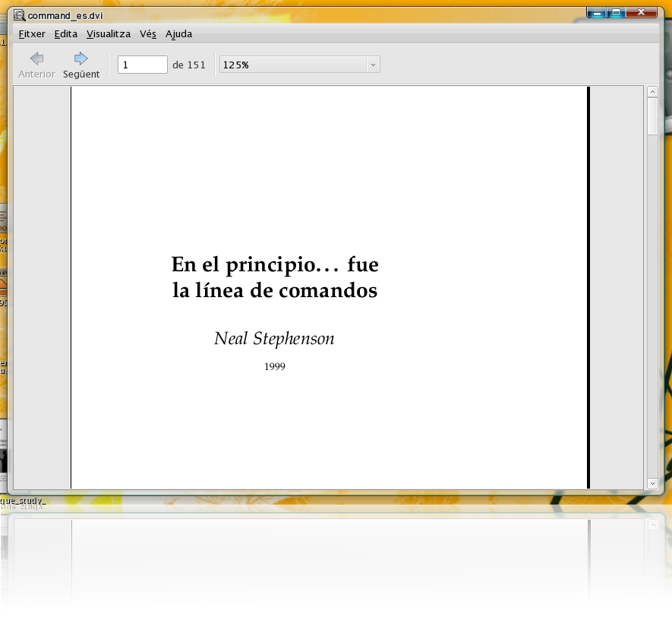Open the Visualitza menu
The width and height of the screenshot is (672, 617).
tap(109, 34)
